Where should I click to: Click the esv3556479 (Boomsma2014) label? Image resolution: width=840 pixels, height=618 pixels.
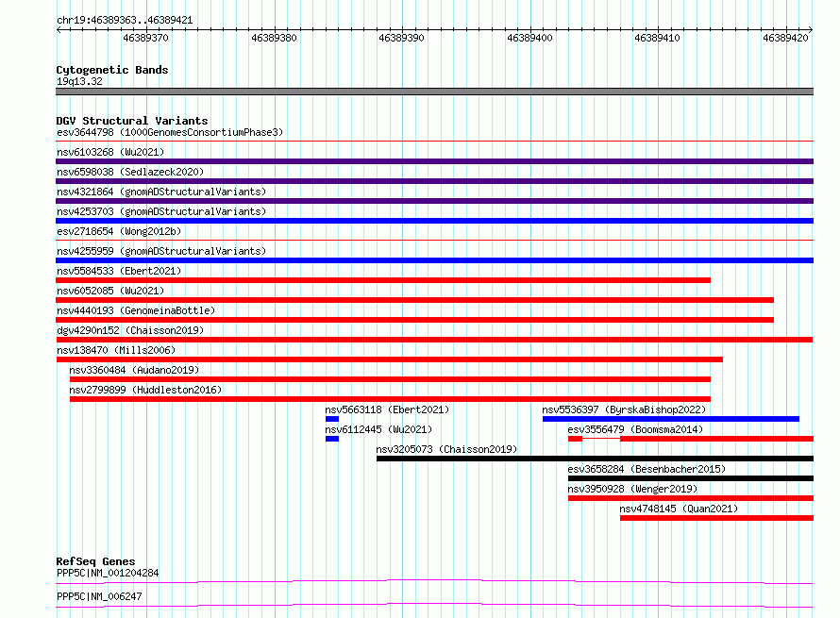coord(635,429)
